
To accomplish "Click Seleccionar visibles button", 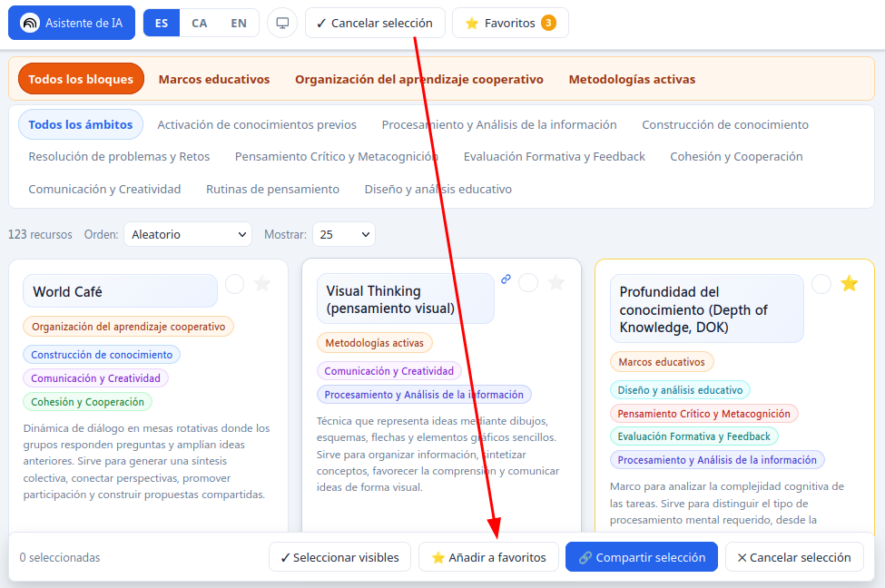I will point(339,557).
